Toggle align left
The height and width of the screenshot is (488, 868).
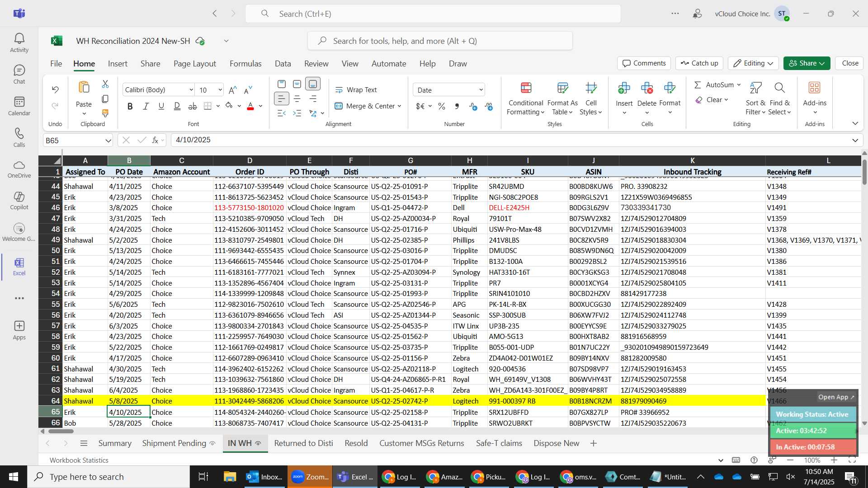(282, 99)
